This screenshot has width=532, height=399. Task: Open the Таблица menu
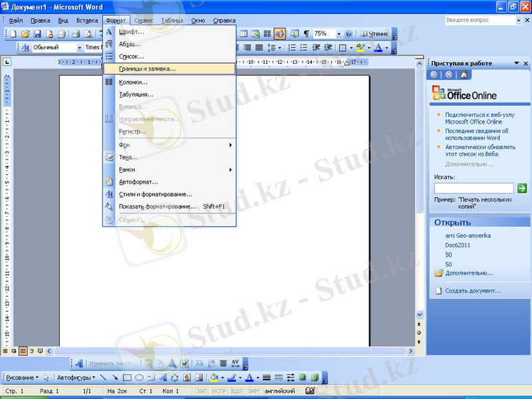[x=172, y=21]
